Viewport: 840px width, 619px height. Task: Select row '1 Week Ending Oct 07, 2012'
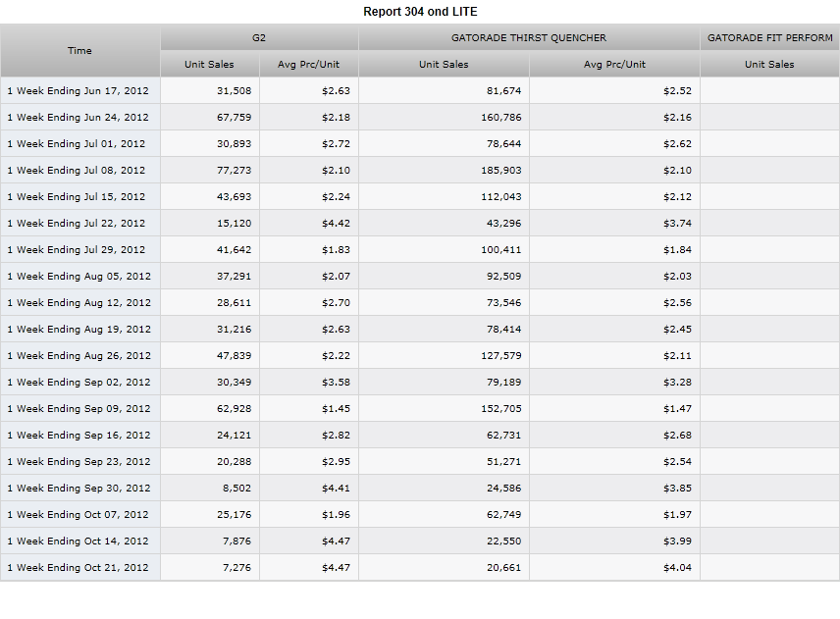(420, 515)
